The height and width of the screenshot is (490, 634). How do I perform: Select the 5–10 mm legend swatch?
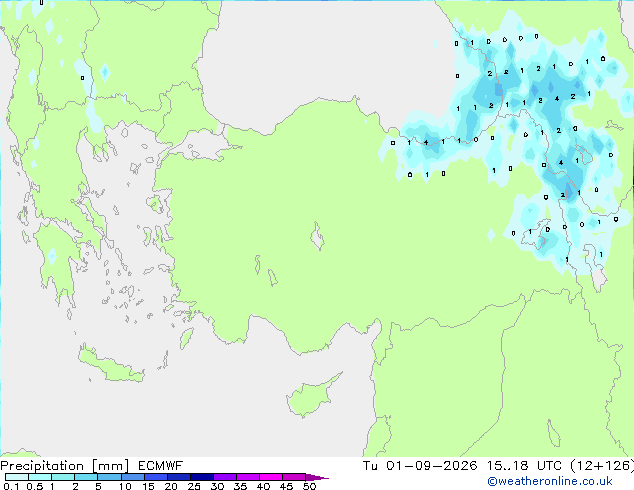[109, 477]
